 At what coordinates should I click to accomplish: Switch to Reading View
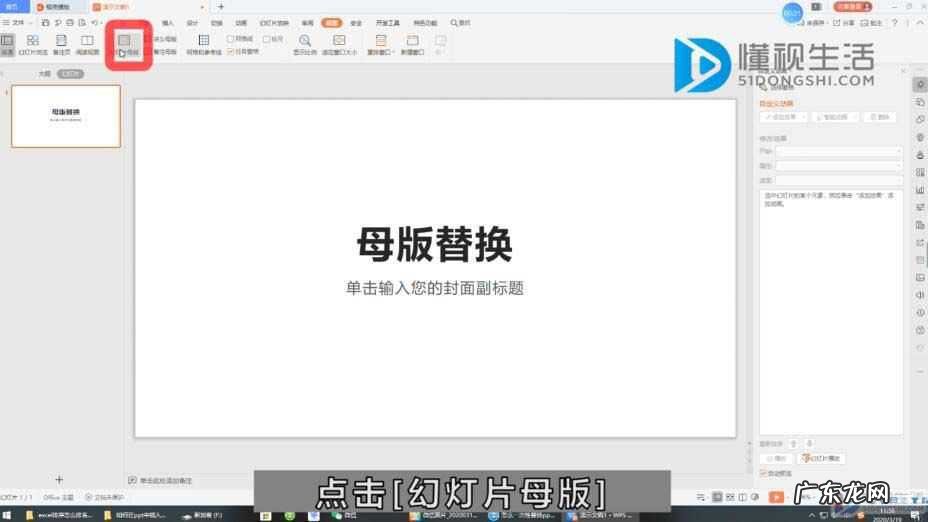click(87, 44)
